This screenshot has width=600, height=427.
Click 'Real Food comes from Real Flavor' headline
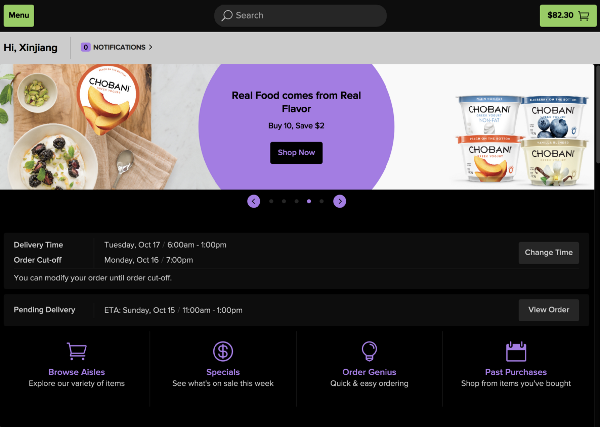coord(296,102)
